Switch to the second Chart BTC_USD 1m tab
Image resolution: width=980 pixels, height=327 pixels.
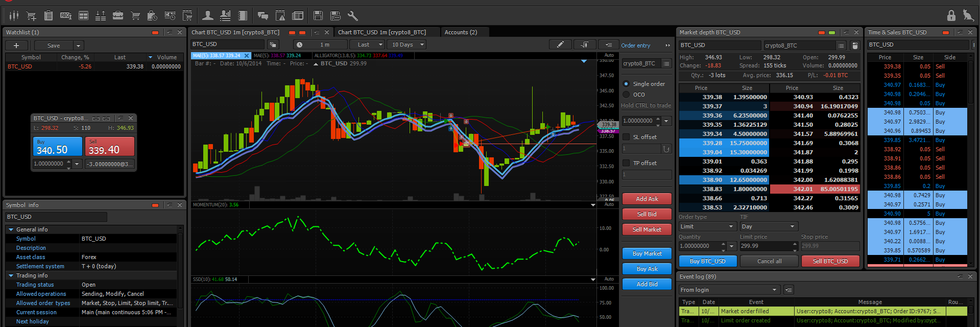pyautogui.click(x=382, y=32)
